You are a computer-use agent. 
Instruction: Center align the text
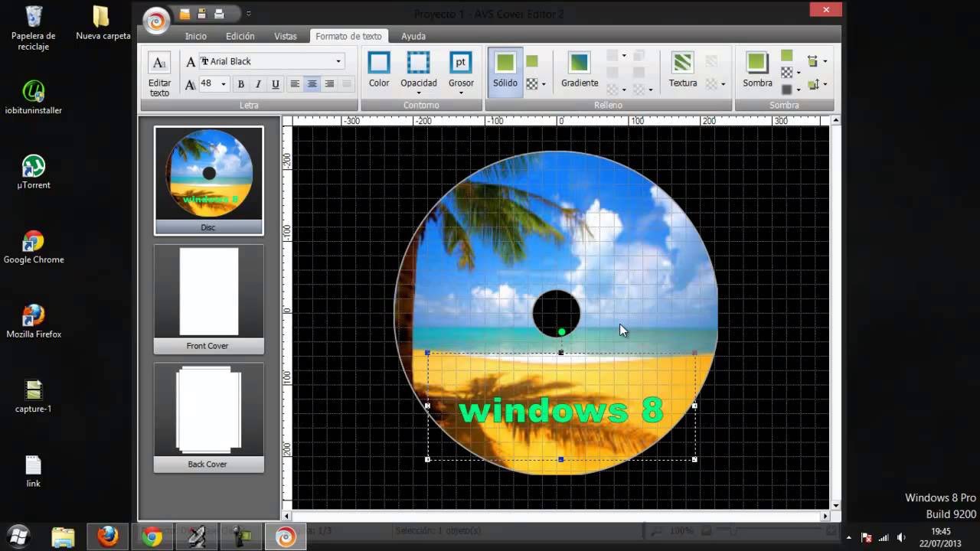(x=312, y=84)
